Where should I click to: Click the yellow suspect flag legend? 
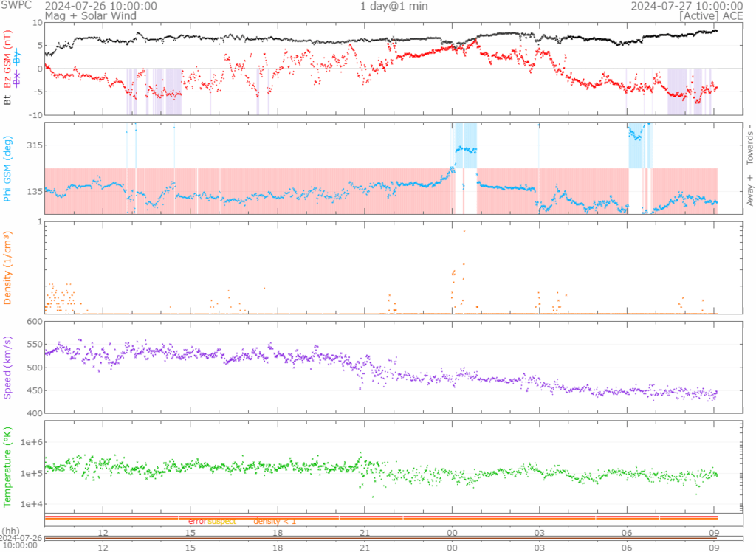click(x=221, y=522)
